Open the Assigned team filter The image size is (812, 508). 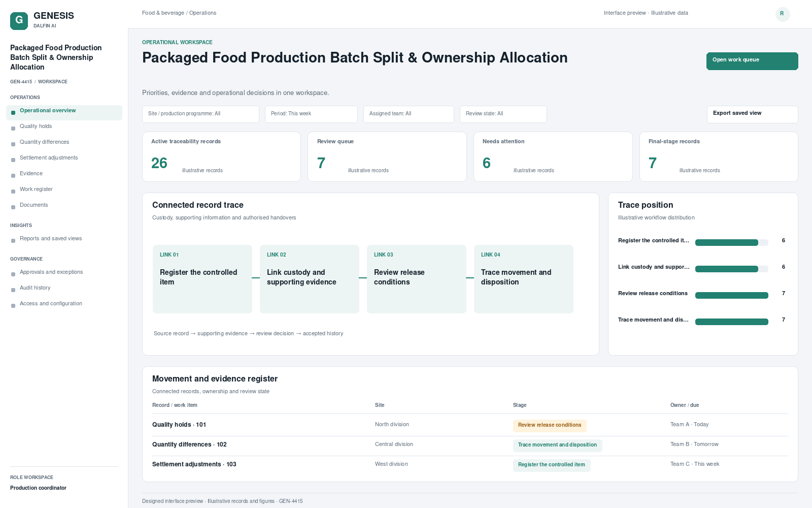(409, 114)
